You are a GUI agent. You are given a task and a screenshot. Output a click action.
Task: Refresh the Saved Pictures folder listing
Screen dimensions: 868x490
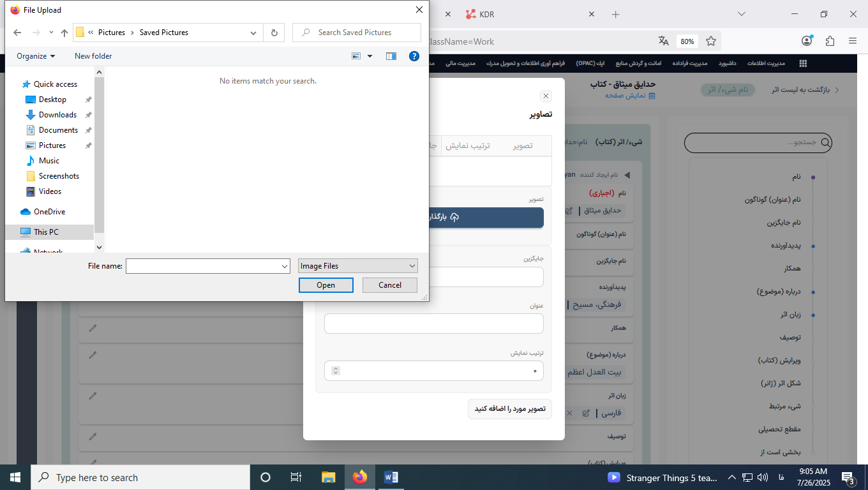274,33
